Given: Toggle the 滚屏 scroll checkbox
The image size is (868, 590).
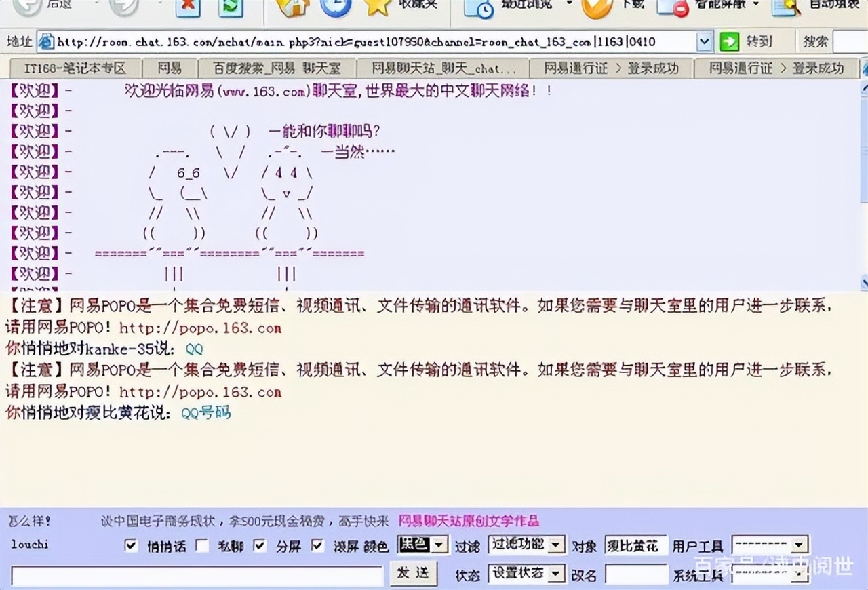Looking at the screenshot, I should tap(317, 545).
